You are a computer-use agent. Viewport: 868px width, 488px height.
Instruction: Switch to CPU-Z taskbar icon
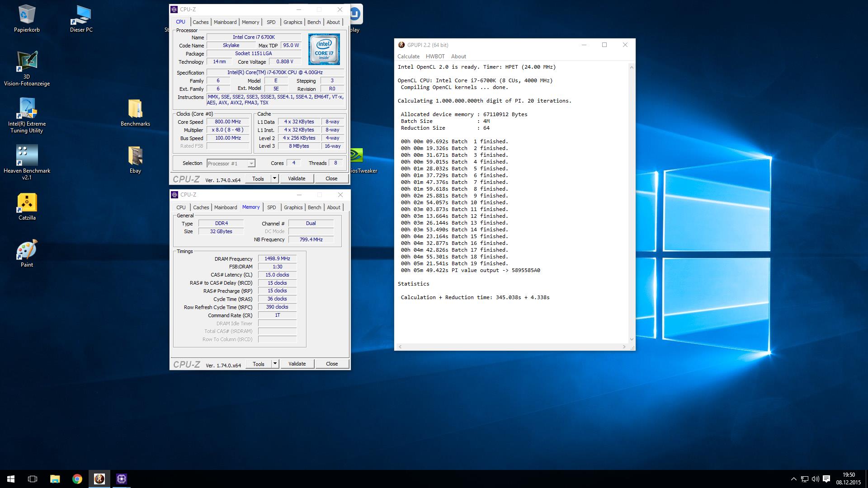coord(121,479)
